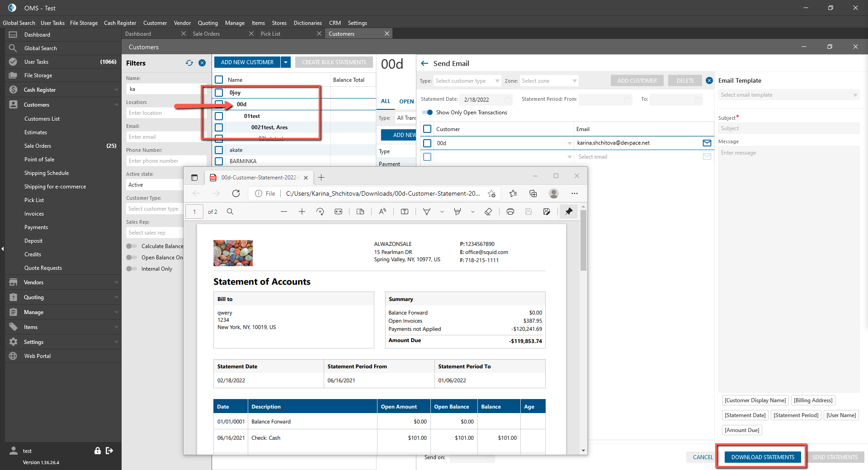The image size is (868, 470).
Task: Tick the checkbox for 0021test, Ares
Action: (x=219, y=127)
